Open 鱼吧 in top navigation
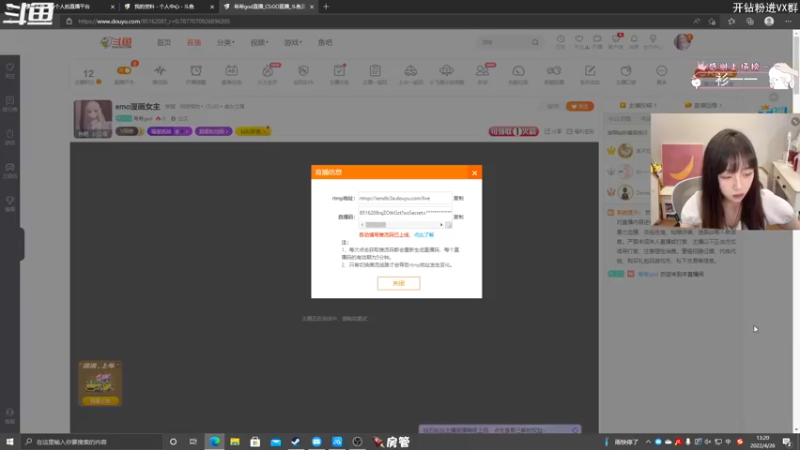Image resolution: width=800 pixels, height=450 pixels. (x=325, y=42)
